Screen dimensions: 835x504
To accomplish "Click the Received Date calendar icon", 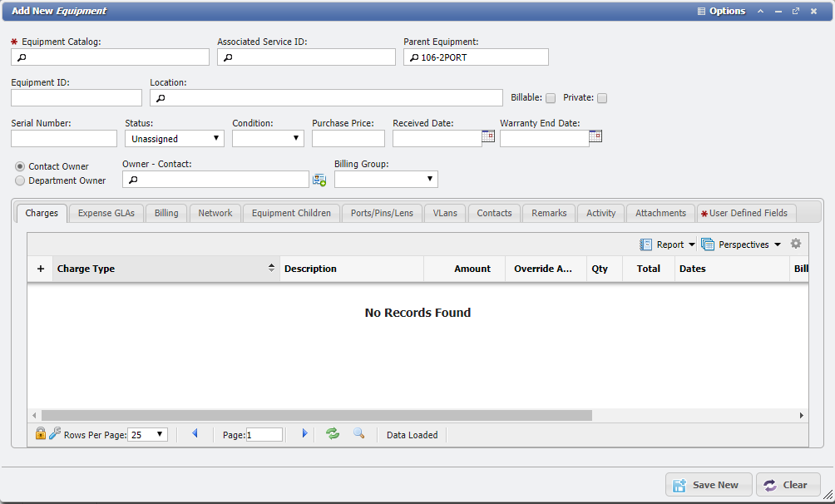I will click(488, 137).
